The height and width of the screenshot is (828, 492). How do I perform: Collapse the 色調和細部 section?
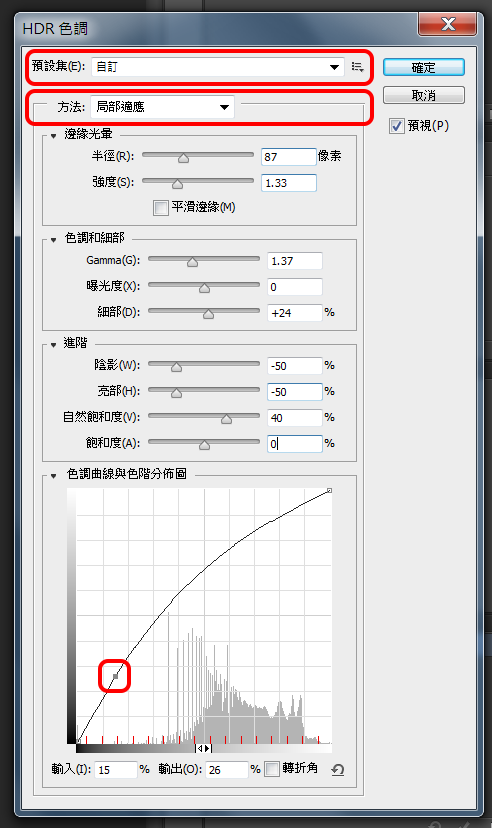click(53, 240)
